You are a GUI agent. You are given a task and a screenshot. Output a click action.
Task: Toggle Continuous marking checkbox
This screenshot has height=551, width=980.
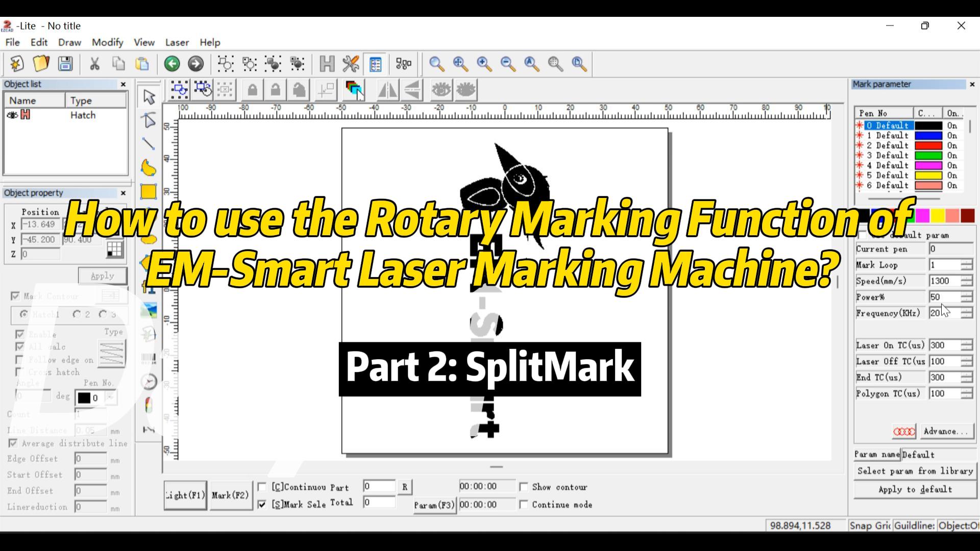(x=262, y=487)
